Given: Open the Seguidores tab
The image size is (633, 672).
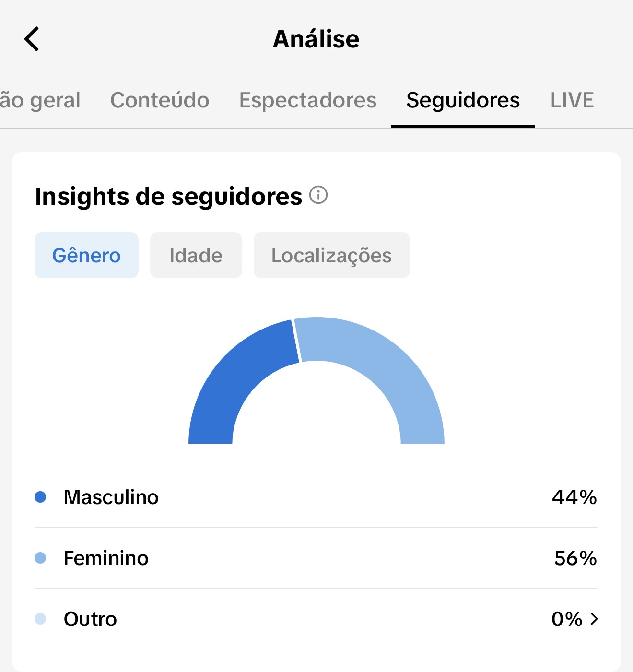Looking at the screenshot, I should click(463, 100).
